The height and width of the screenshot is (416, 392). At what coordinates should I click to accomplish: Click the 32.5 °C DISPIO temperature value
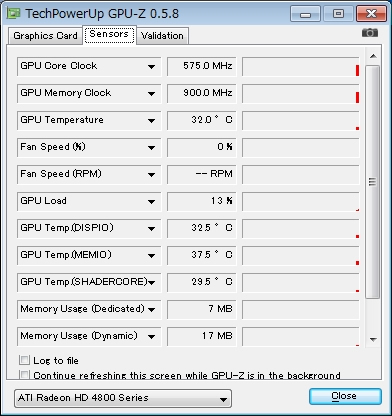click(x=202, y=228)
